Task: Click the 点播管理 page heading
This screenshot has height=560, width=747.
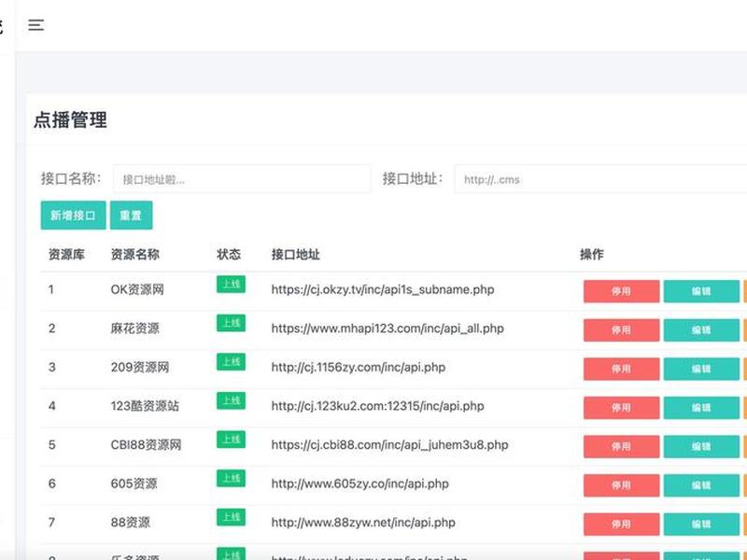Action: click(x=71, y=119)
